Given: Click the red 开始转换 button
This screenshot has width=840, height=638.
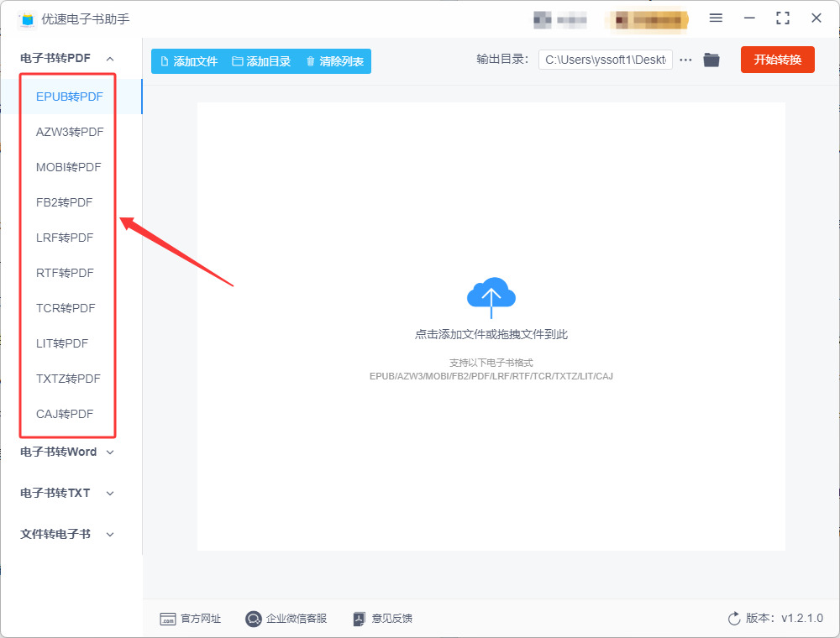Looking at the screenshot, I should (777, 60).
